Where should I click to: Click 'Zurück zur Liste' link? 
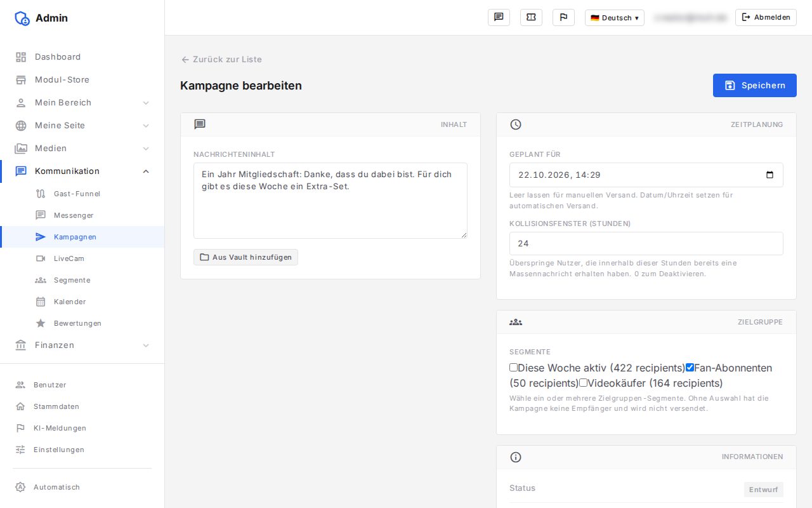pos(221,60)
